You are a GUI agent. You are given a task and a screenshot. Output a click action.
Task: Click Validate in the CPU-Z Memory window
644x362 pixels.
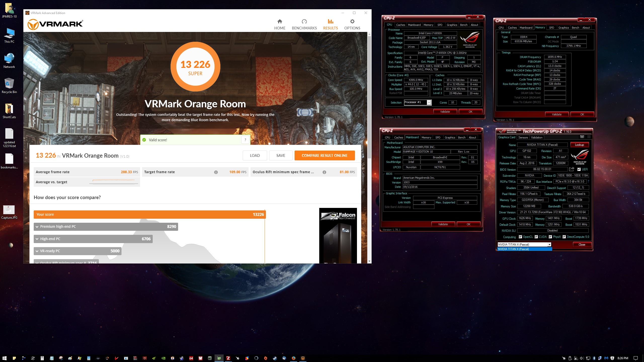pyautogui.click(x=557, y=114)
